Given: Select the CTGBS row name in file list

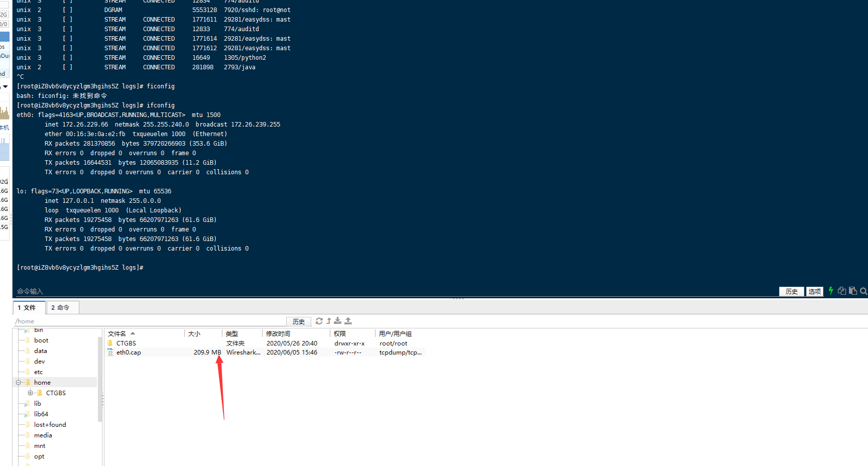Looking at the screenshot, I should [126, 343].
